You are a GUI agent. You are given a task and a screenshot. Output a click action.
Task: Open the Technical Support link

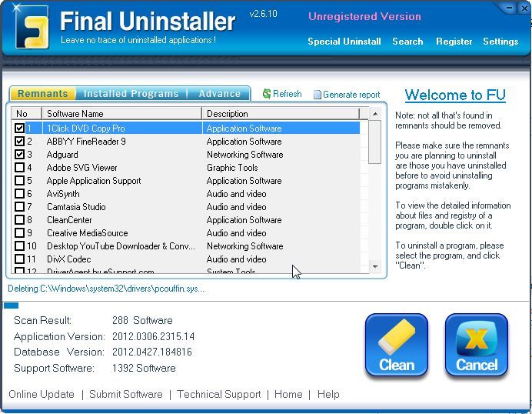point(219,394)
